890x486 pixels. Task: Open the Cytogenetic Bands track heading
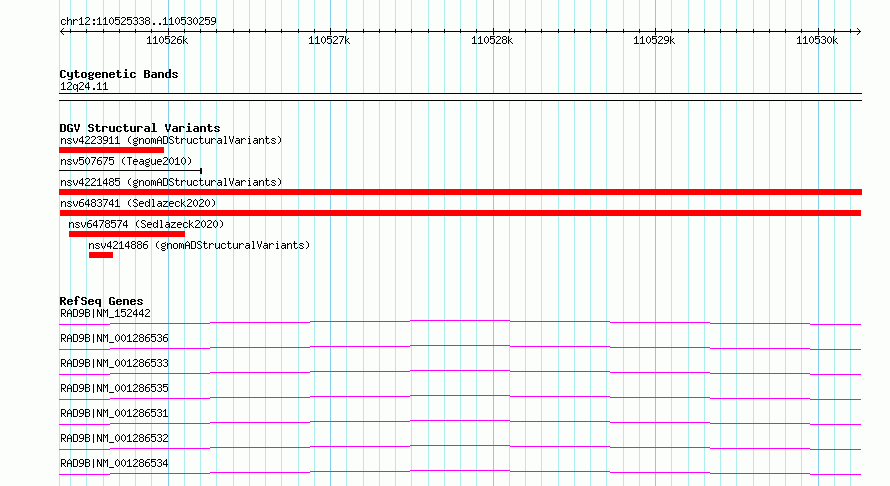click(x=119, y=74)
